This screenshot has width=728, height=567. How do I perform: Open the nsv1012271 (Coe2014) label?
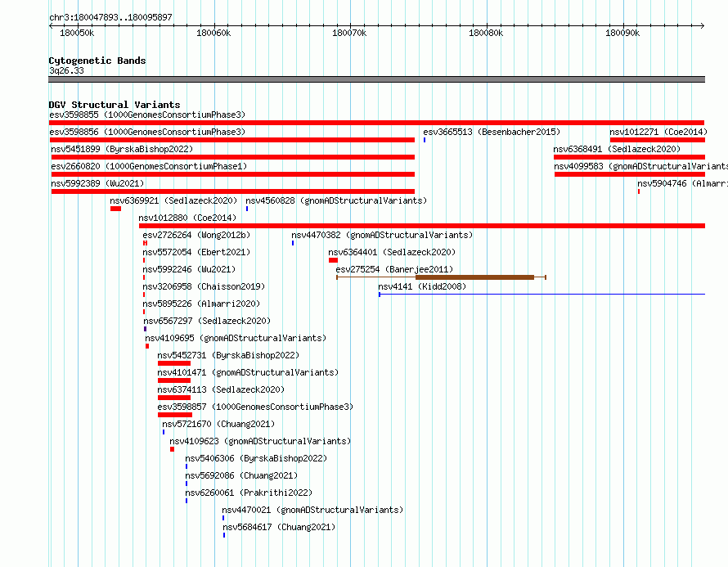(x=658, y=132)
